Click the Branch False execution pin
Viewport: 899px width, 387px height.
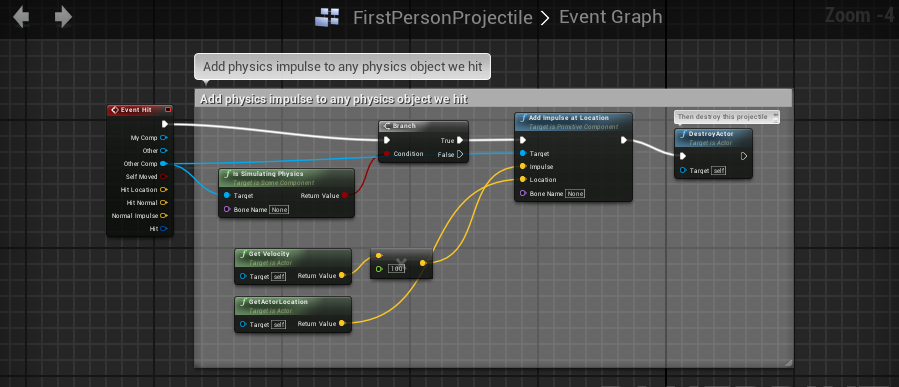(460, 154)
